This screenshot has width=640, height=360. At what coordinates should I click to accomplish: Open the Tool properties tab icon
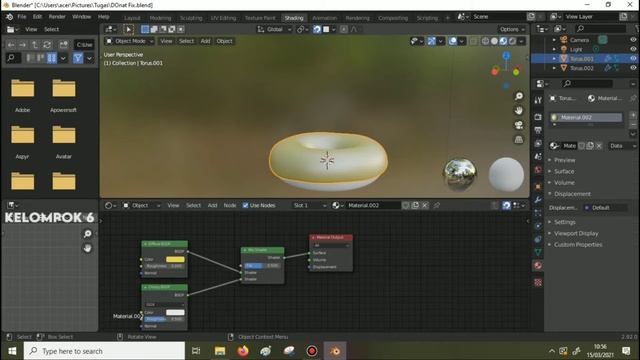coord(538,100)
